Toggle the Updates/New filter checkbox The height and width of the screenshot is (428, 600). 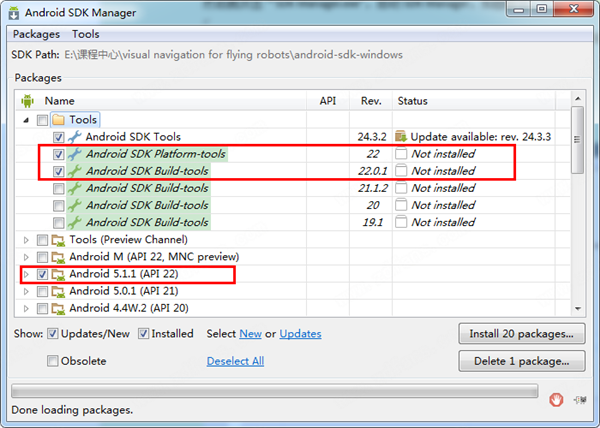click(x=53, y=334)
